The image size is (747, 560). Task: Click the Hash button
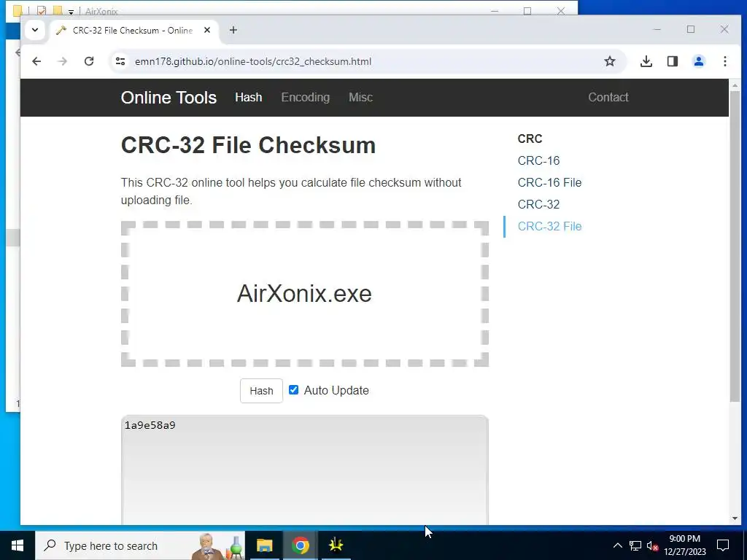point(261,391)
